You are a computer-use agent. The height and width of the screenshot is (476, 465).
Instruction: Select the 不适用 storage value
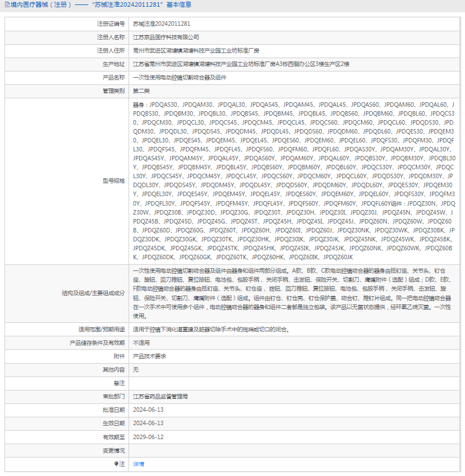141,342
